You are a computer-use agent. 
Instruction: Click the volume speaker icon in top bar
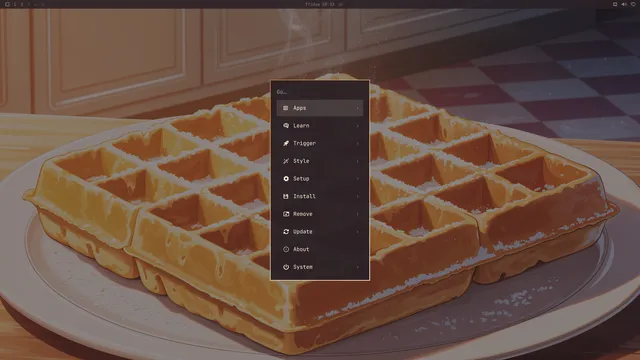point(624,4)
